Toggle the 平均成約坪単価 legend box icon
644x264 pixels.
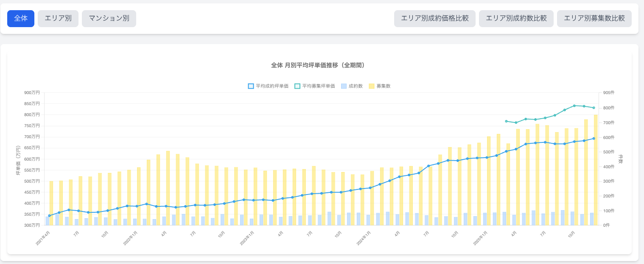pyautogui.click(x=251, y=86)
